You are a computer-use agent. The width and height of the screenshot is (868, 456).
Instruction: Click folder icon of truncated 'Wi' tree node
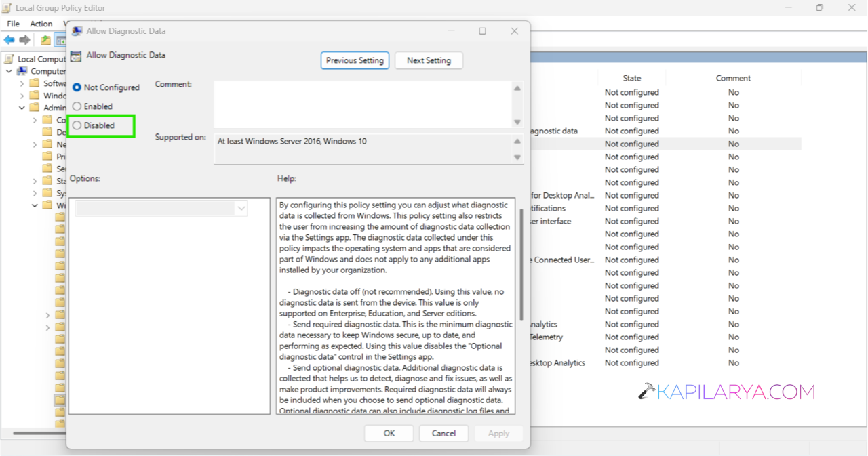[47, 205]
